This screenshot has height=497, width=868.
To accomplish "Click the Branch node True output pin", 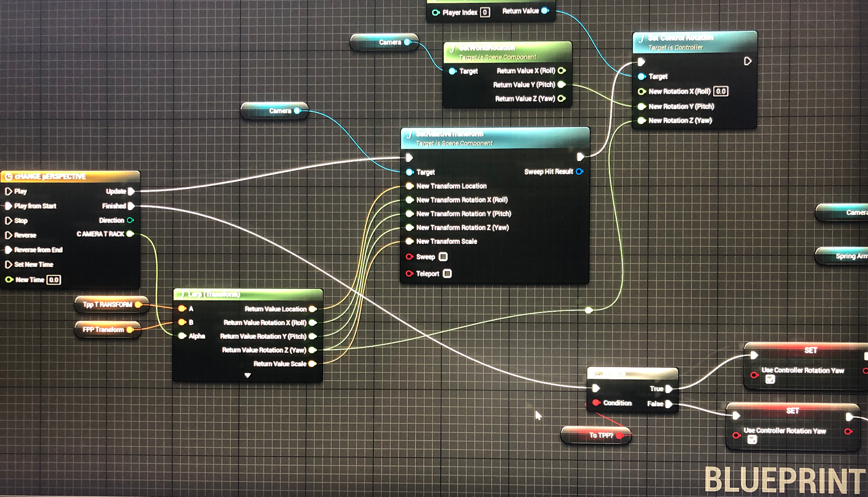I will (x=669, y=389).
